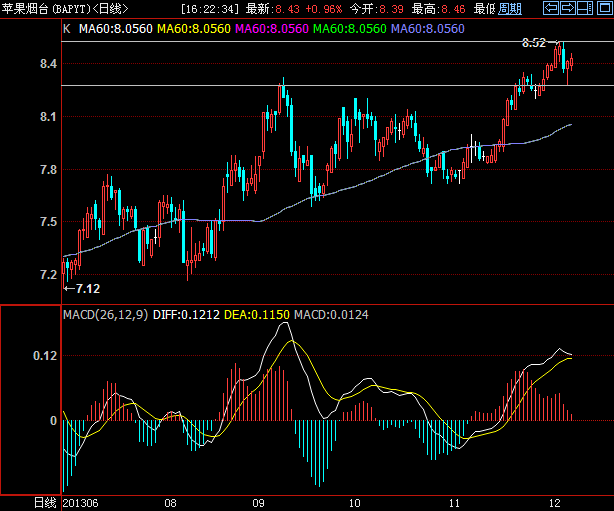Click the 12 month marker on time axis
Viewport: 614px width, 511px height.
pos(555,503)
